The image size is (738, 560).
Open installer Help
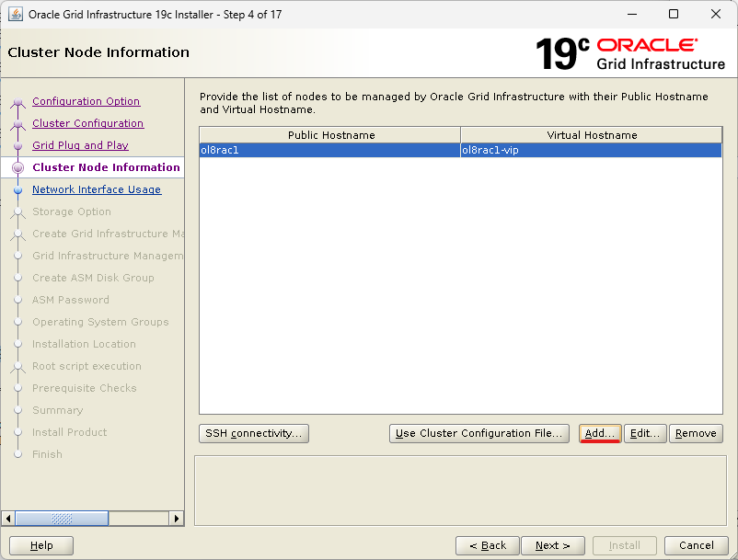[x=41, y=545]
